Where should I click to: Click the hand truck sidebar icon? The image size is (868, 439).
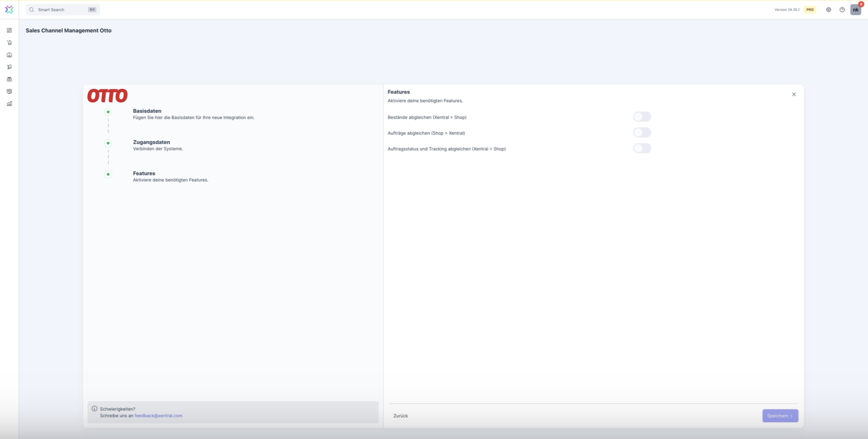click(9, 67)
